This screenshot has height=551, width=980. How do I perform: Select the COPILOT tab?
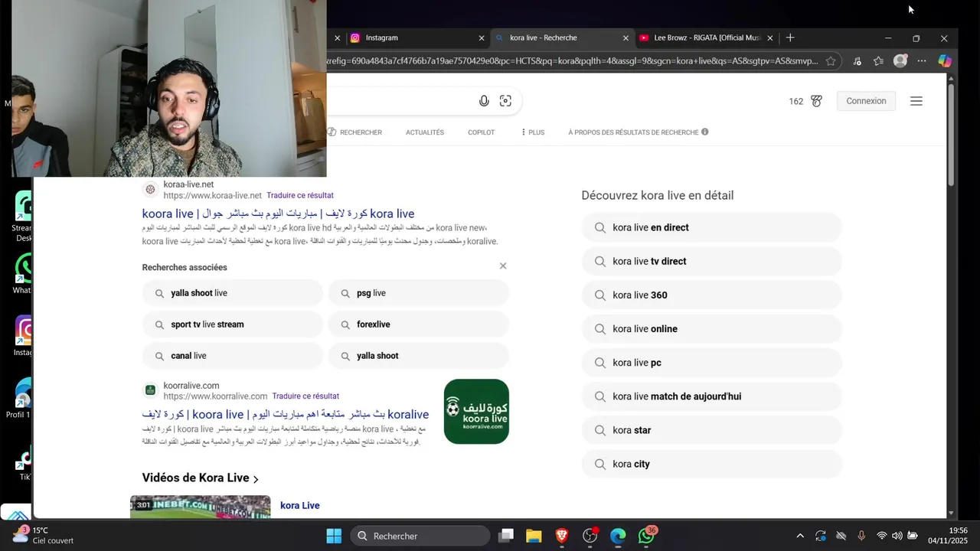pos(482,132)
